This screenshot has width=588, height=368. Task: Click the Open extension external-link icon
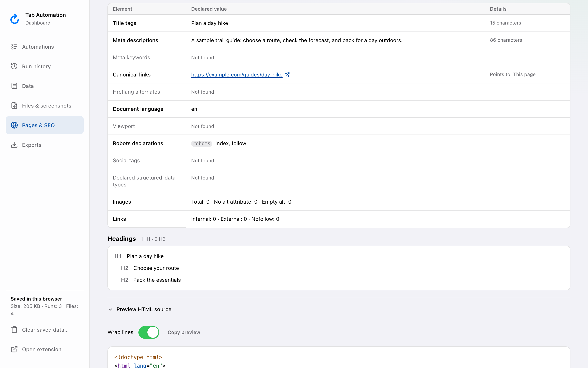pyautogui.click(x=14, y=349)
